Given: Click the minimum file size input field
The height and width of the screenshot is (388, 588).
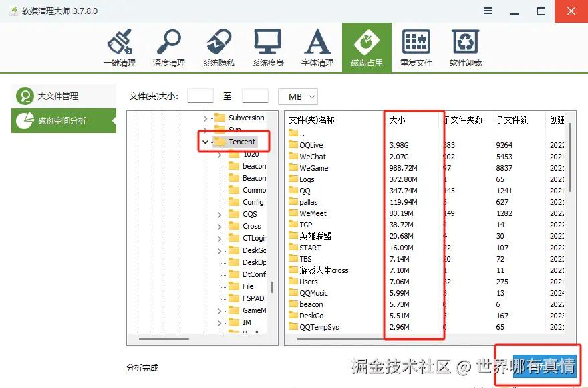Looking at the screenshot, I should point(200,96).
